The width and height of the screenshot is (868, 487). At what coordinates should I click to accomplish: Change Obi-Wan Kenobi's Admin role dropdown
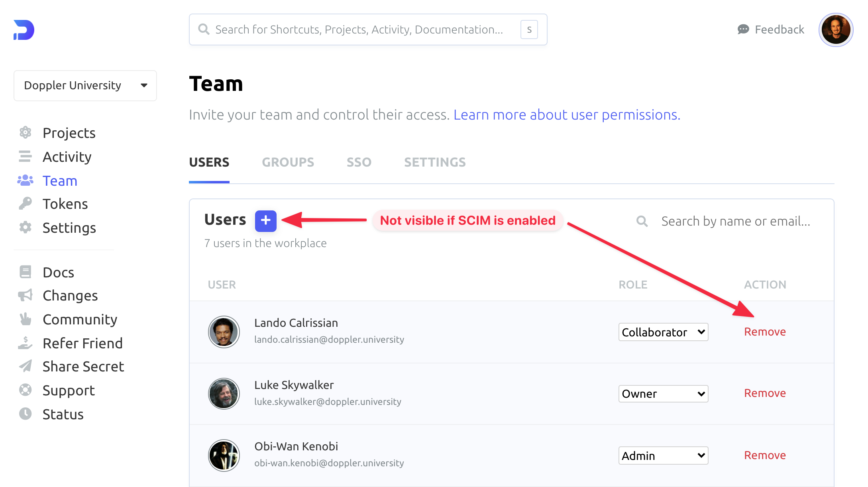click(x=663, y=456)
